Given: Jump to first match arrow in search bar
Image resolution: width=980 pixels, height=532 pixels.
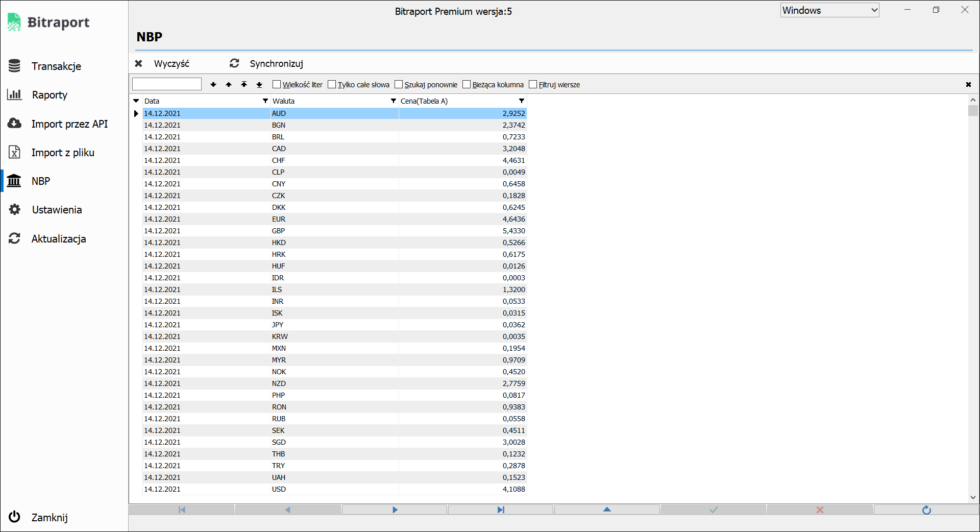Looking at the screenshot, I should pyautogui.click(x=244, y=85).
